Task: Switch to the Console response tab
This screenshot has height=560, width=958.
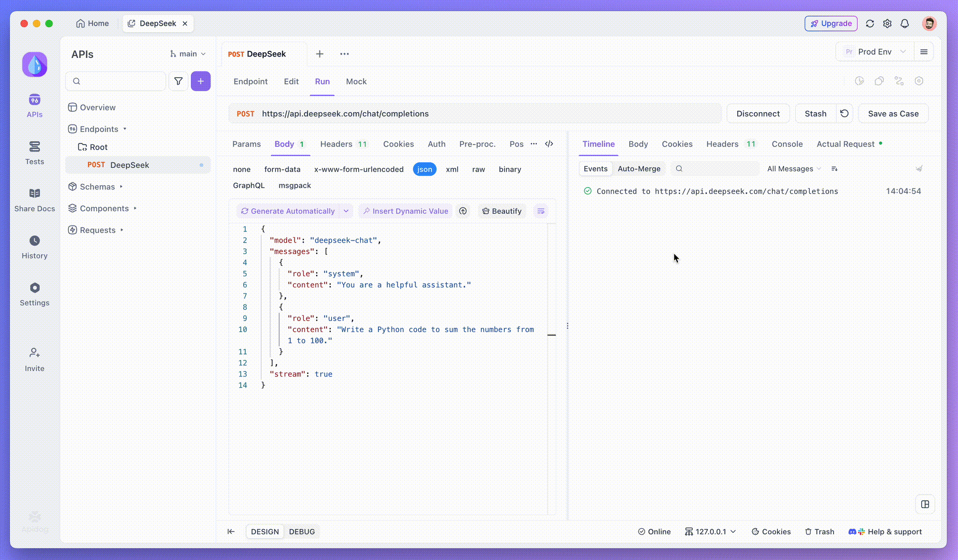Action: coord(787,144)
